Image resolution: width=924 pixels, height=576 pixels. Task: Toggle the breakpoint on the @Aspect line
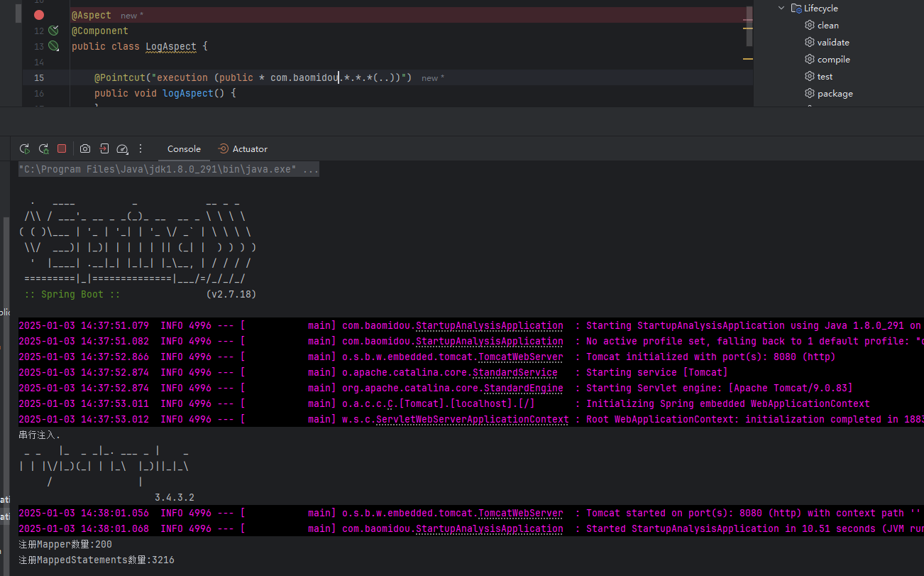click(39, 15)
